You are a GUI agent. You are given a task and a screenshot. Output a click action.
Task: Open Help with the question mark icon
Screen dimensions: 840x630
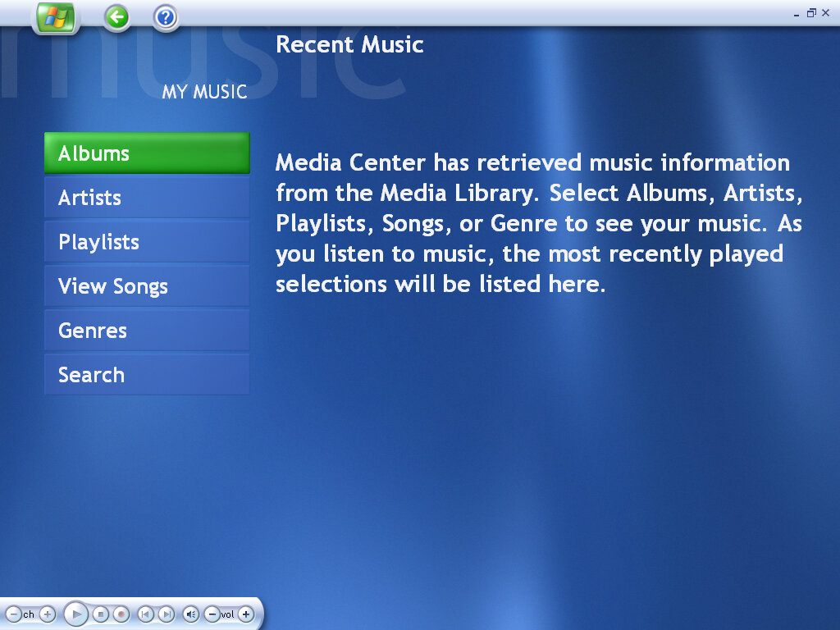pyautogui.click(x=164, y=16)
